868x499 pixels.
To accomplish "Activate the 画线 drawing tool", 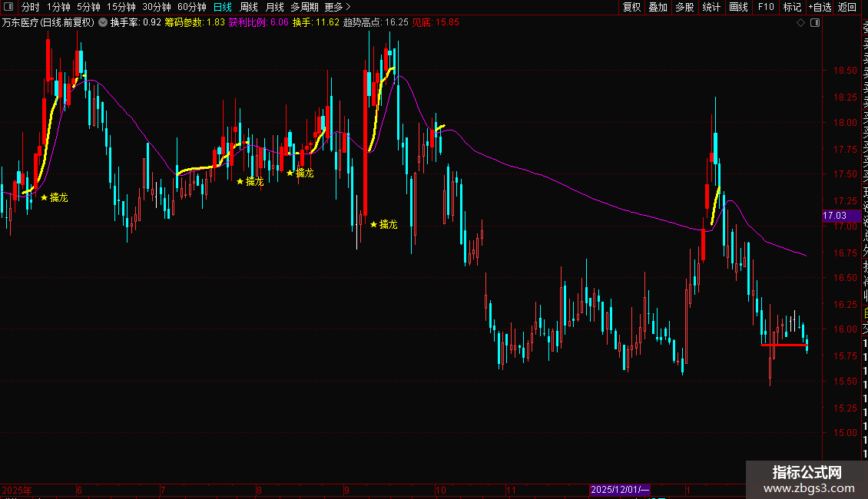I will (x=738, y=7).
